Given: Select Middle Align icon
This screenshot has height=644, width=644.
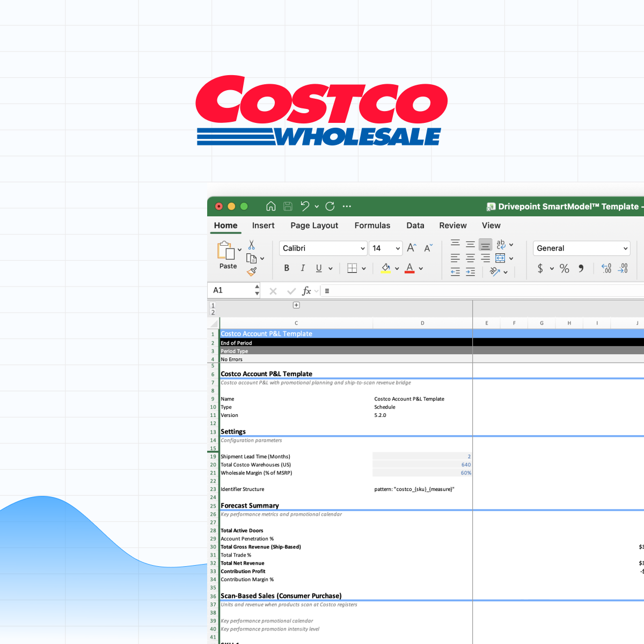Looking at the screenshot, I should [470, 244].
